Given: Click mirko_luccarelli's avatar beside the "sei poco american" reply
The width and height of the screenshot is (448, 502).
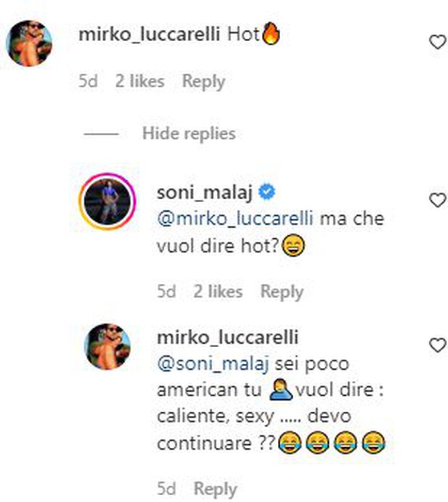Looking at the screenshot, I should 107,346.
